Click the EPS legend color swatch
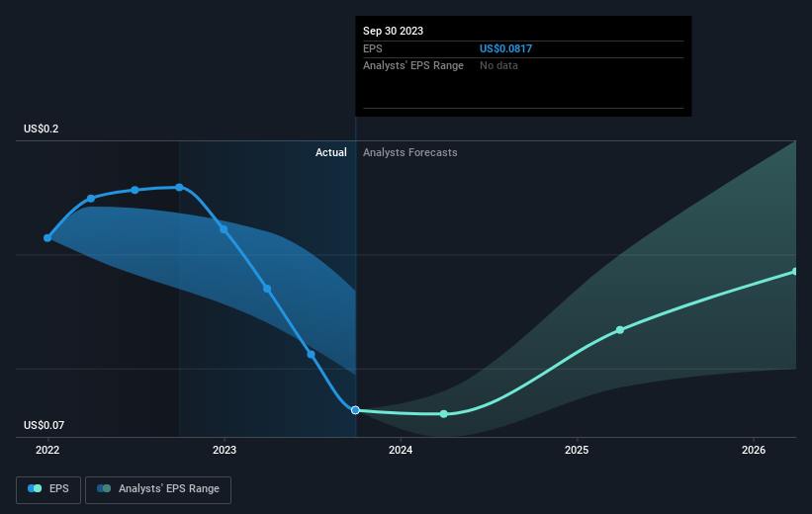 [x=35, y=488]
